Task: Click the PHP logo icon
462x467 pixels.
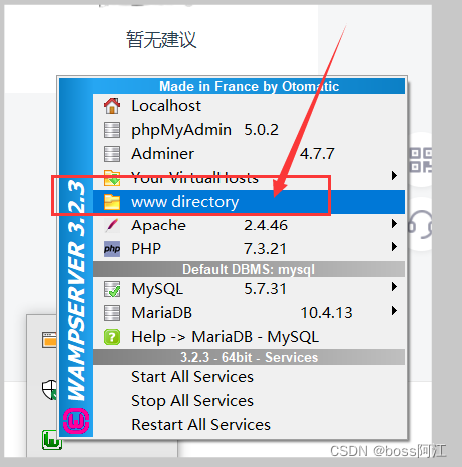Action: pyautogui.click(x=112, y=249)
